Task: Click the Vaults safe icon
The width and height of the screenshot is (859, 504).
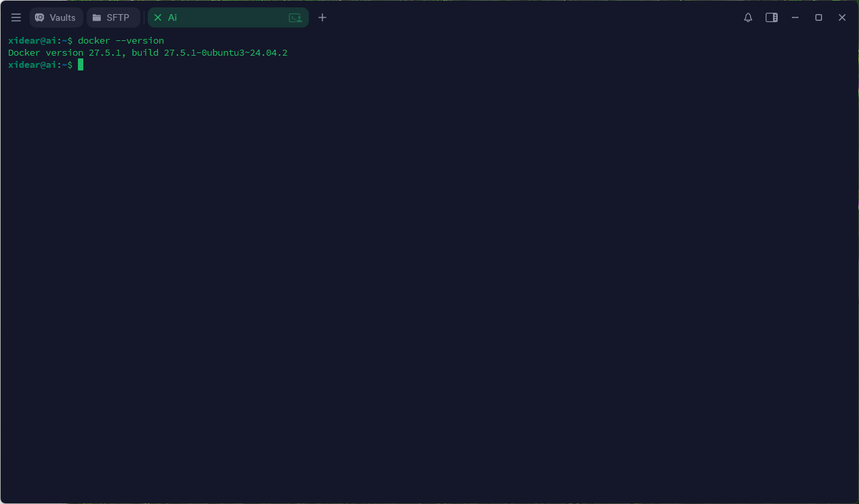Action: coord(40,18)
